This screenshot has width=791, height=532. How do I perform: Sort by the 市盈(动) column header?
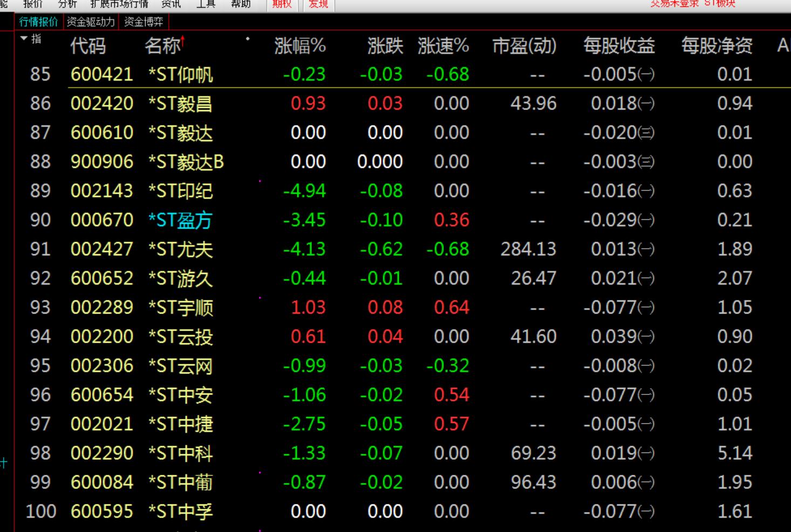tap(524, 46)
